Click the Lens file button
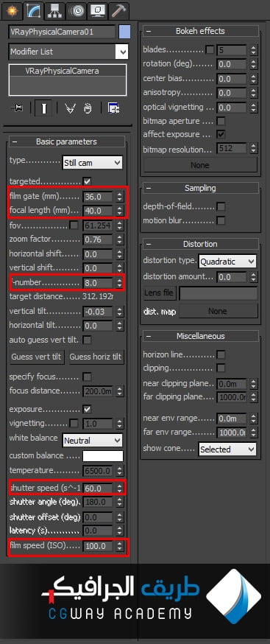This screenshot has width=270, height=644. pyautogui.click(x=159, y=293)
